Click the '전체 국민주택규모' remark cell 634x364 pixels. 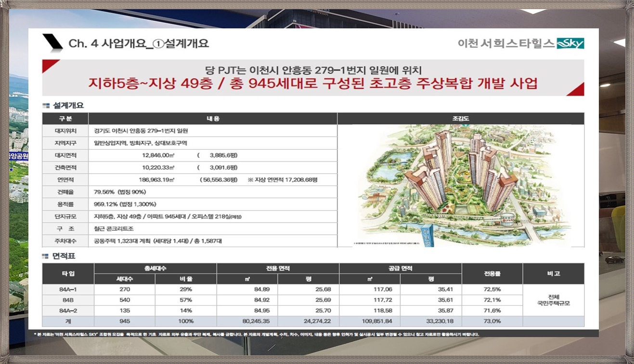[554, 300]
